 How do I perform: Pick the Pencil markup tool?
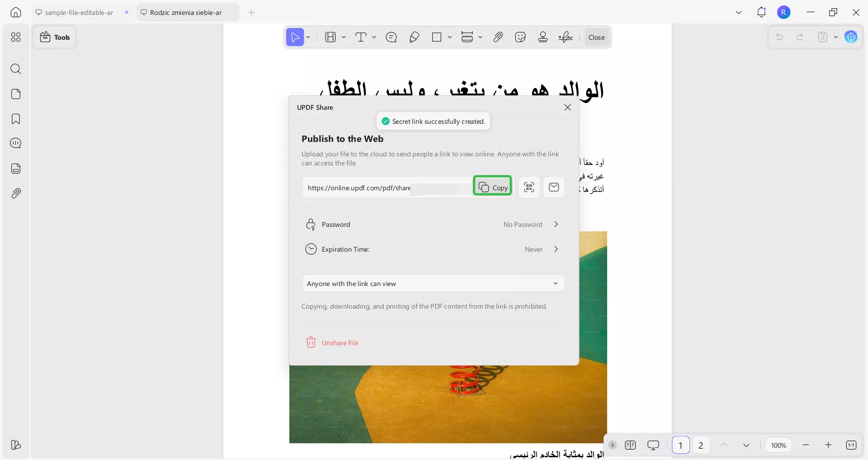[414, 37]
